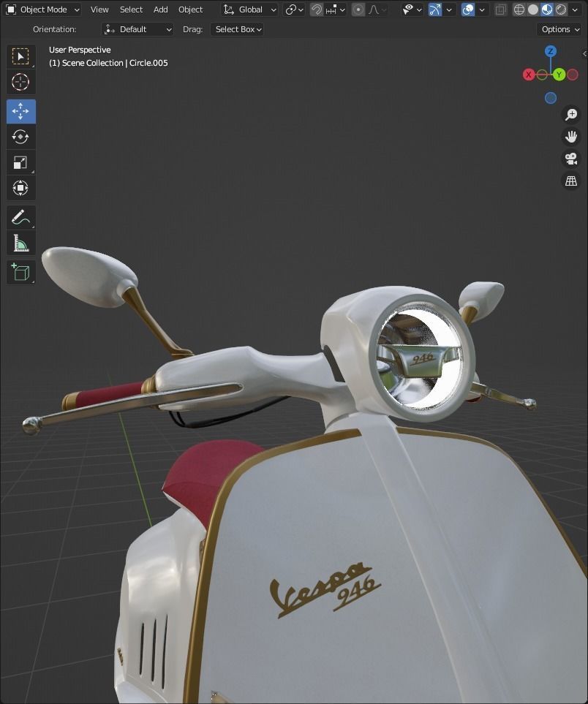Open transform pivot point dropdown

point(295,10)
